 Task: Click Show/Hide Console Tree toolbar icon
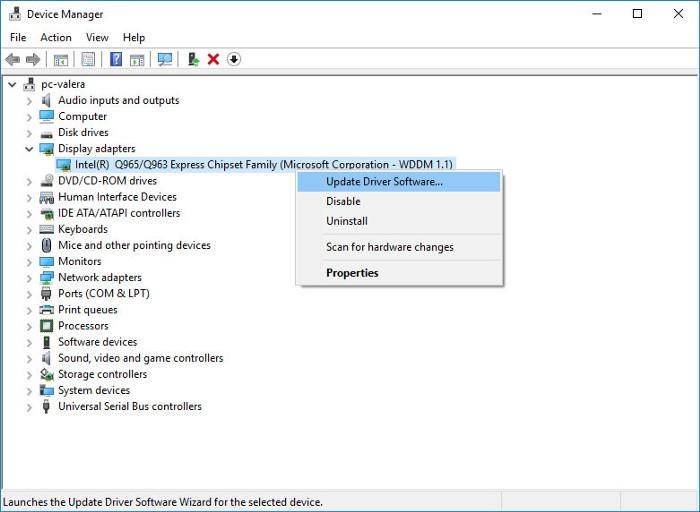(61, 59)
